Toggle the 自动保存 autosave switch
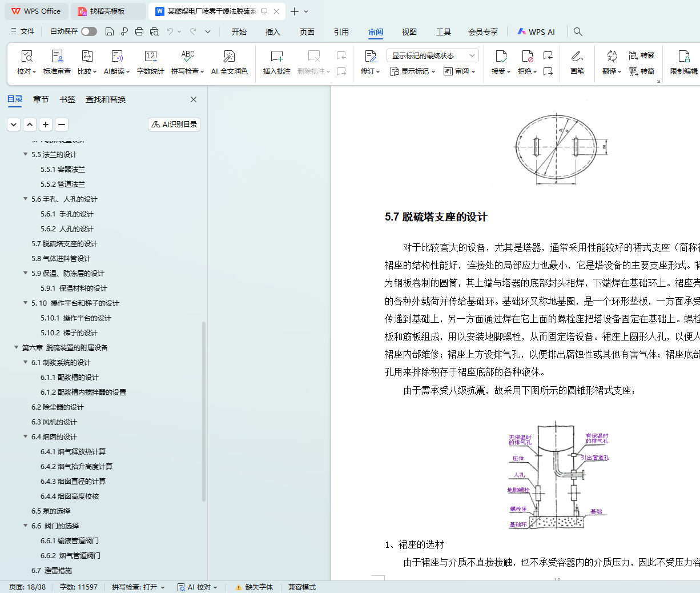The width and height of the screenshot is (700, 593). [89, 31]
